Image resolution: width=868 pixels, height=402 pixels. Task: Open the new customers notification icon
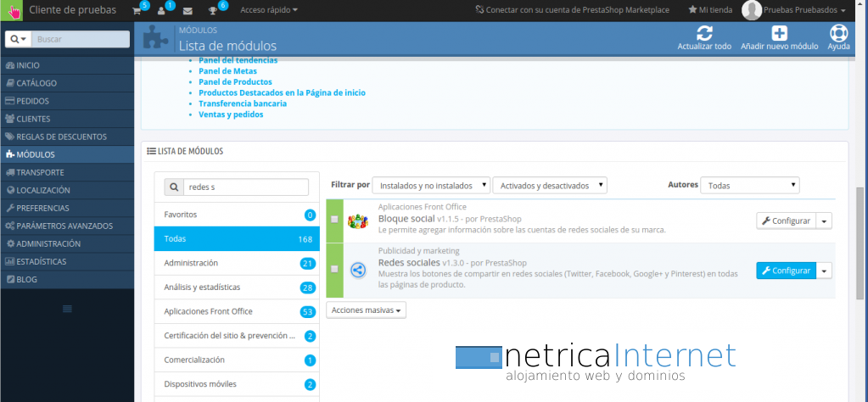162,10
